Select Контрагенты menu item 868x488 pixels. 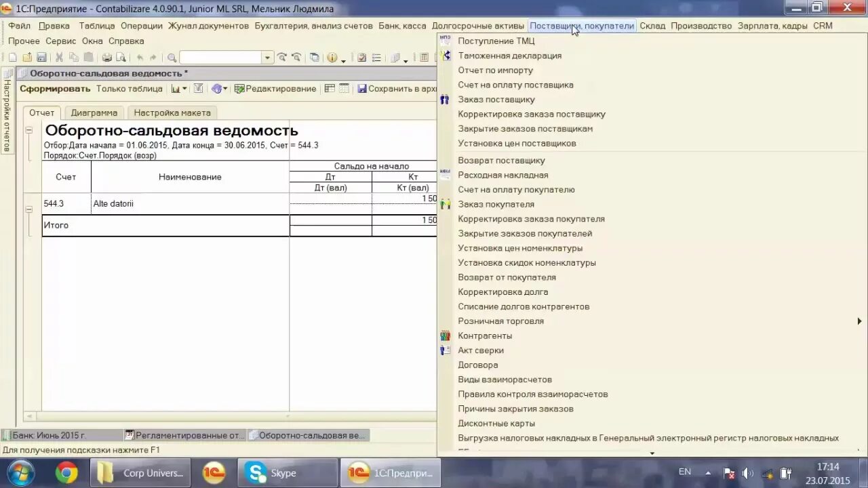coord(651,335)
